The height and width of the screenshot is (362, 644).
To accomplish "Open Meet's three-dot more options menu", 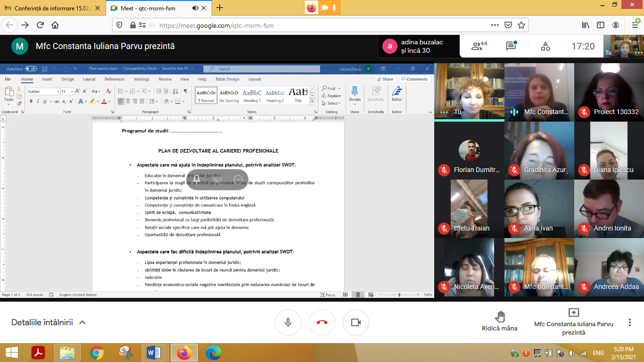I will [x=629, y=322].
